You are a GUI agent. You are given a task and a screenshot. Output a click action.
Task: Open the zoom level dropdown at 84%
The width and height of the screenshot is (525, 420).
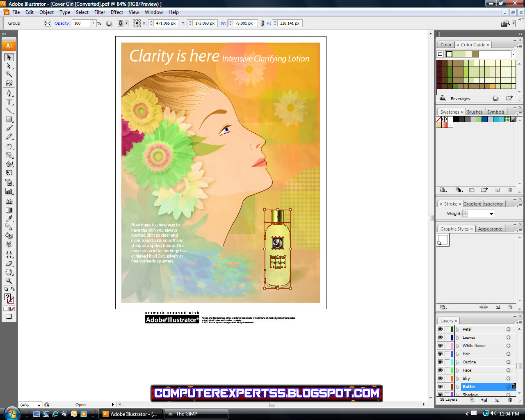coord(39,405)
